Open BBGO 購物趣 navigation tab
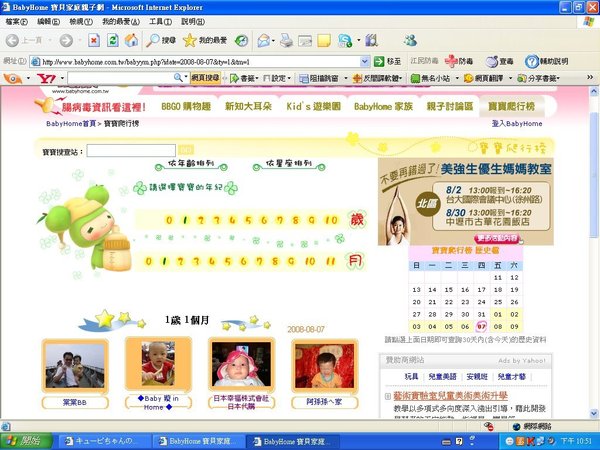600x450 pixels. click(x=186, y=106)
